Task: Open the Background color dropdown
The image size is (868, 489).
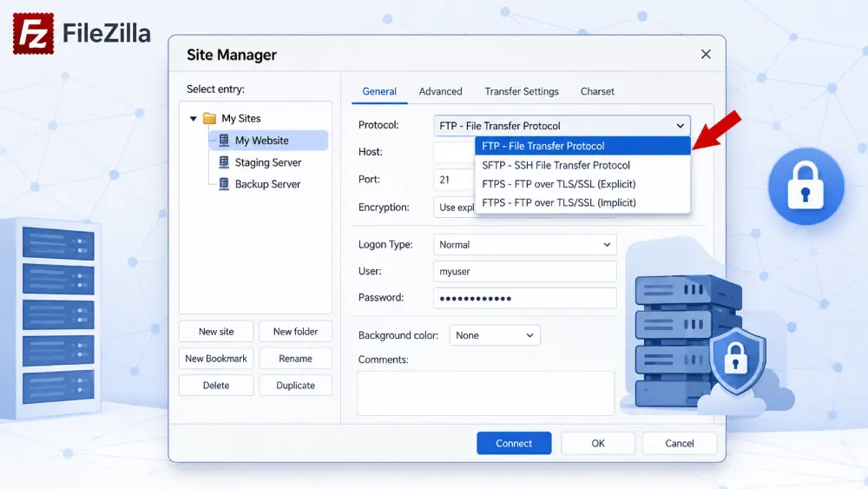Action: point(495,335)
